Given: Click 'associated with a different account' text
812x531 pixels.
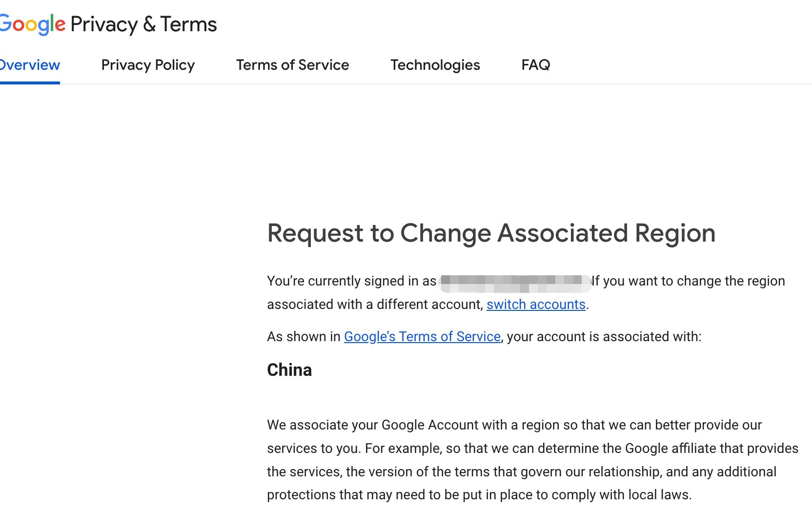Looking at the screenshot, I should tap(375, 305).
